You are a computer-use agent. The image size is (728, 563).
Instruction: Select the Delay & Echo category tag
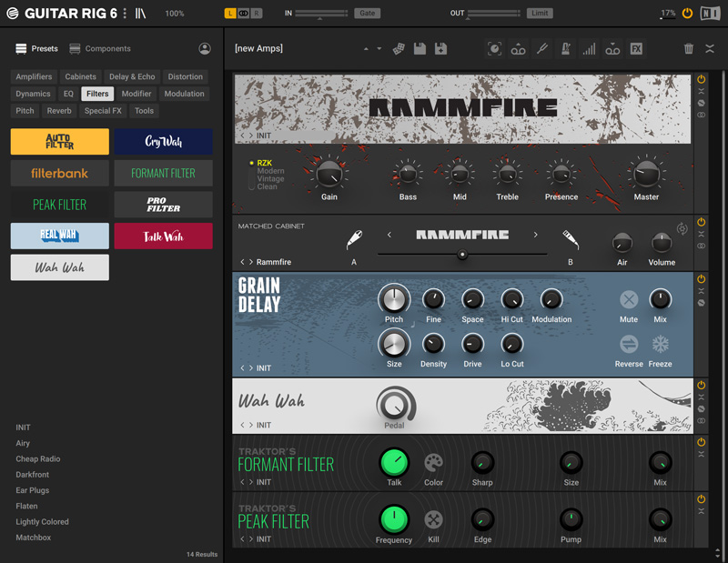click(132, 76)
